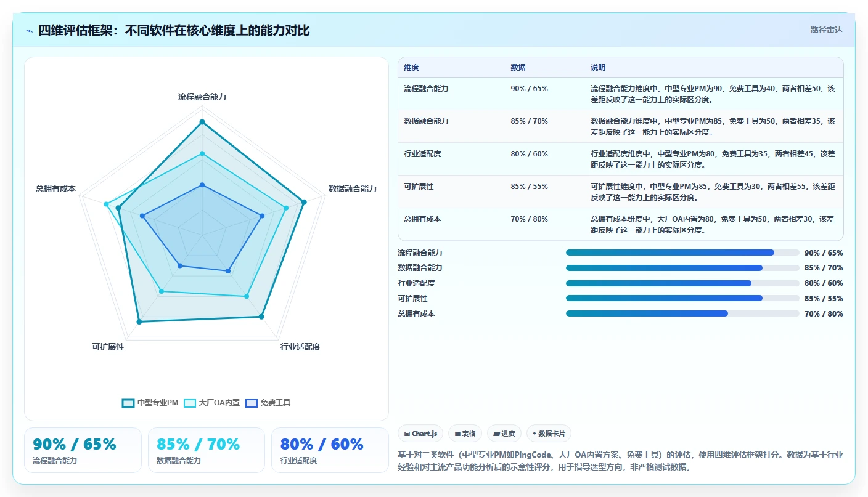This screenshot has height=497, width=868.
Task: Click the 总拥有成本 progress bar
Action: [x=682, y=313]
